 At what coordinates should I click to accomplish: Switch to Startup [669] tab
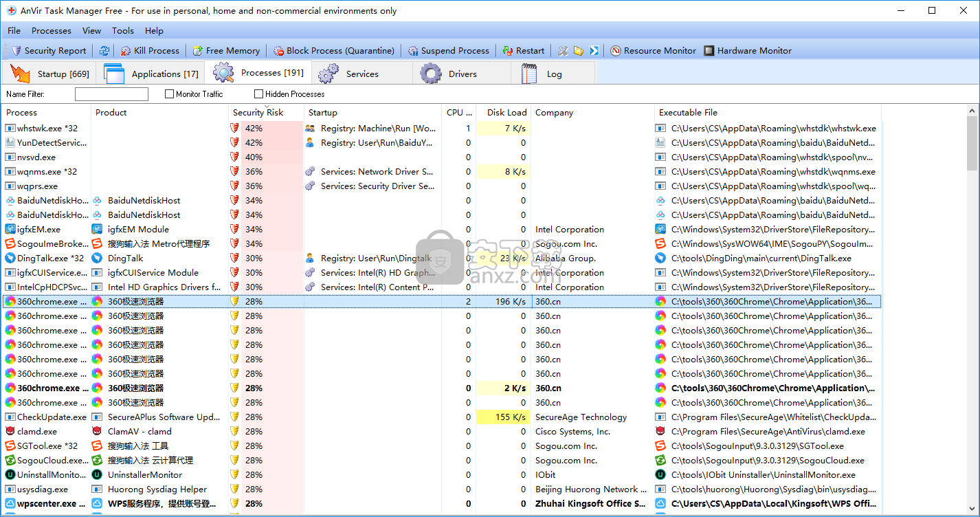tap(49, 74)
